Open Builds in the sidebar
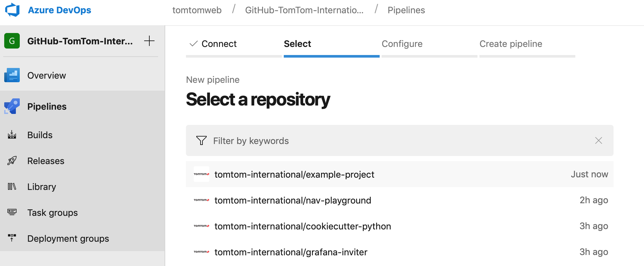The height and width of the screenshot is (266, 644). 82,135
